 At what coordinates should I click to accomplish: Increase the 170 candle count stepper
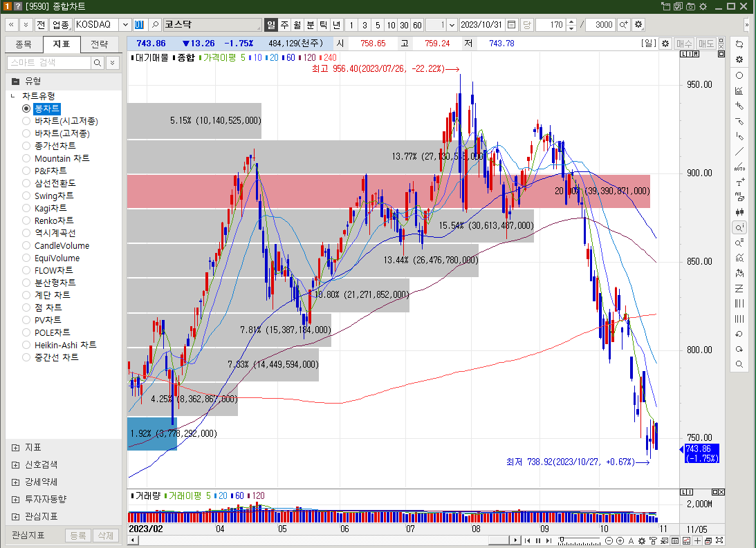(x=571, y=21)
